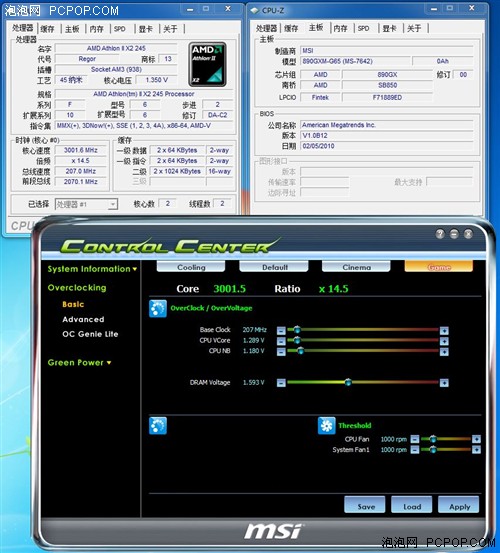Switch to 主板 tab in left CPU-Z window
500x553 pixels.
click(72, 29)
